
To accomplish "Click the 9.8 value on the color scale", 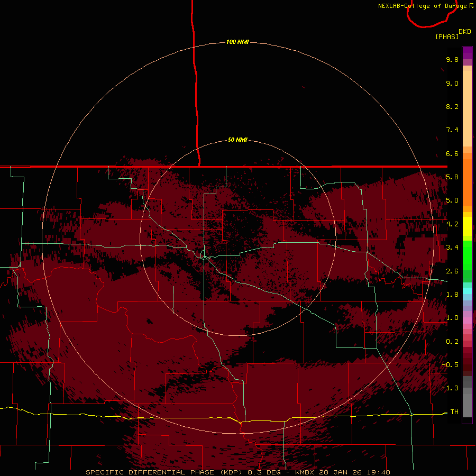I will pyautogui.click(x=452, y=59).
